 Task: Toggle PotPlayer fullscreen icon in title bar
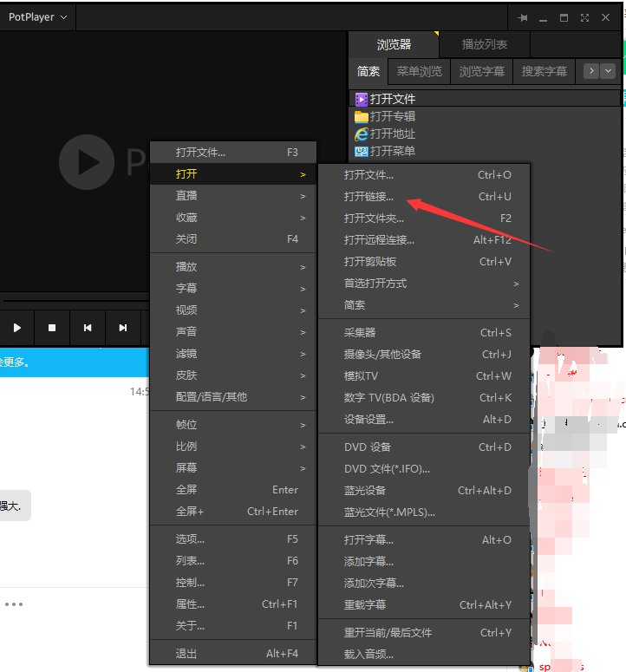pyautogui.click(x=584, y=17)
